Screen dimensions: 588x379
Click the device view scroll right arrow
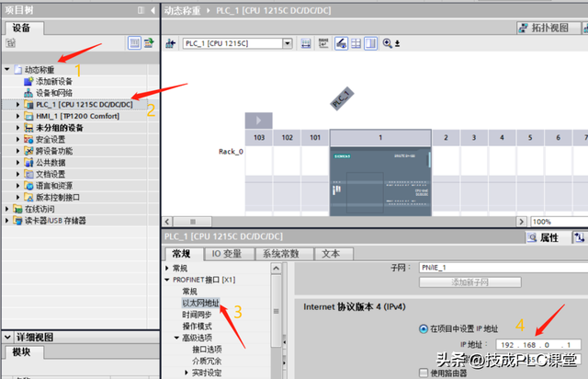pyautogui.click(x=521, y=222)
